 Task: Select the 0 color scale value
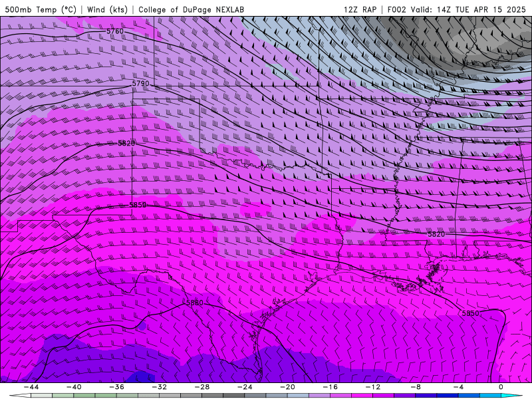pos(501,387)
